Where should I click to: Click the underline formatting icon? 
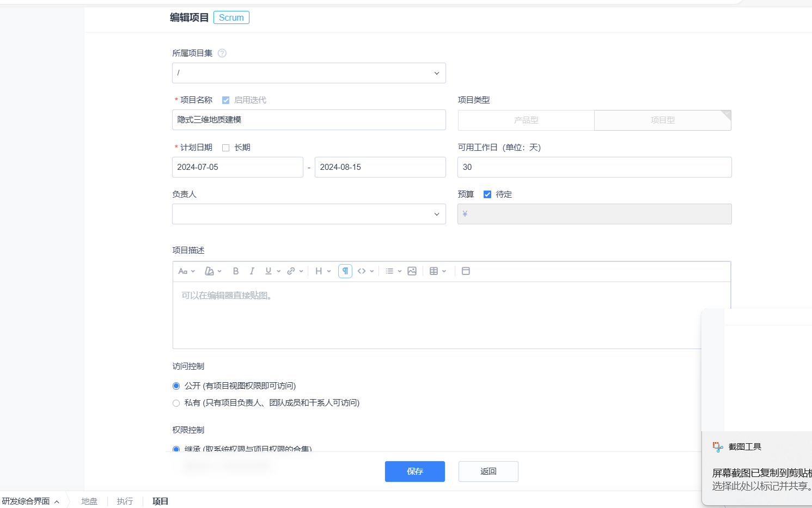tap(268, 271)
